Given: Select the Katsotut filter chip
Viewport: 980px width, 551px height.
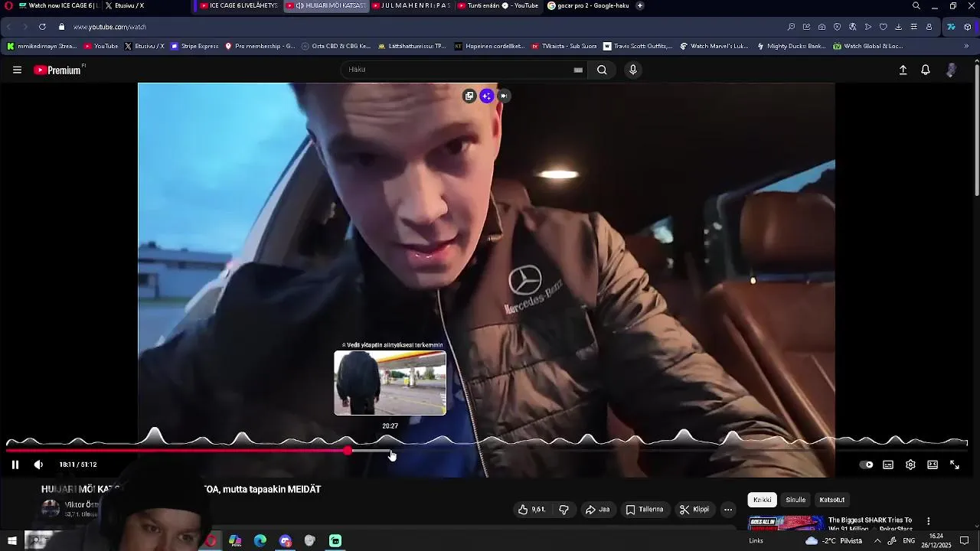Looking at the screenshot, I should pos(832,500).
